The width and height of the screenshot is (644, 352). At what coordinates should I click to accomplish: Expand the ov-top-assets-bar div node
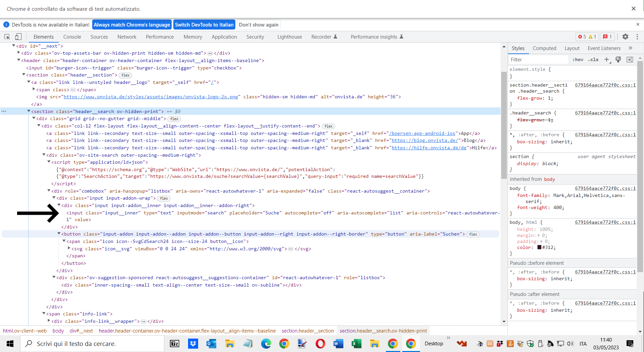point(19,53)
